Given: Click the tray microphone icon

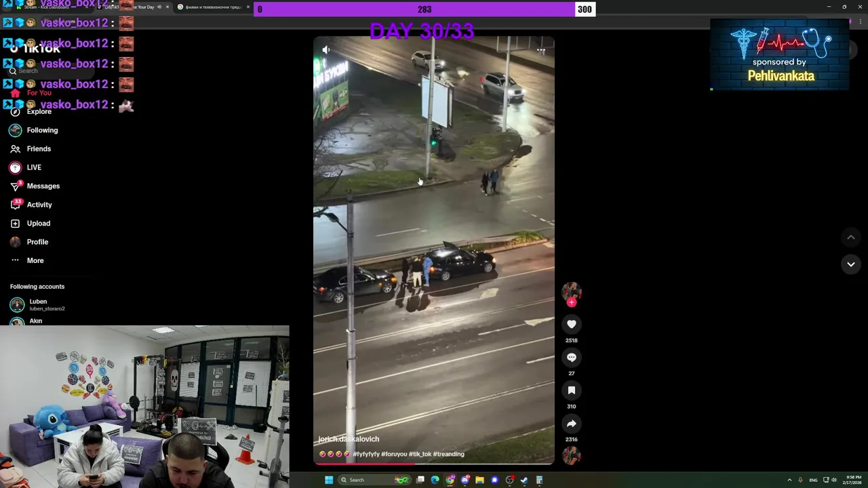Looking at the screenshot, I should [x=801, y=480].
